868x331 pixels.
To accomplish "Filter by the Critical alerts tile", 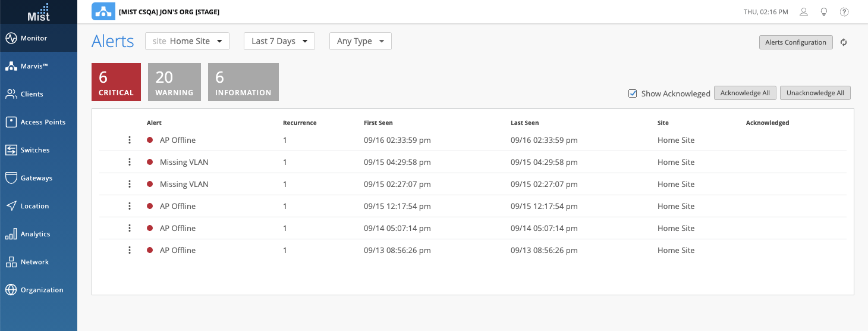I will [116, 82].
